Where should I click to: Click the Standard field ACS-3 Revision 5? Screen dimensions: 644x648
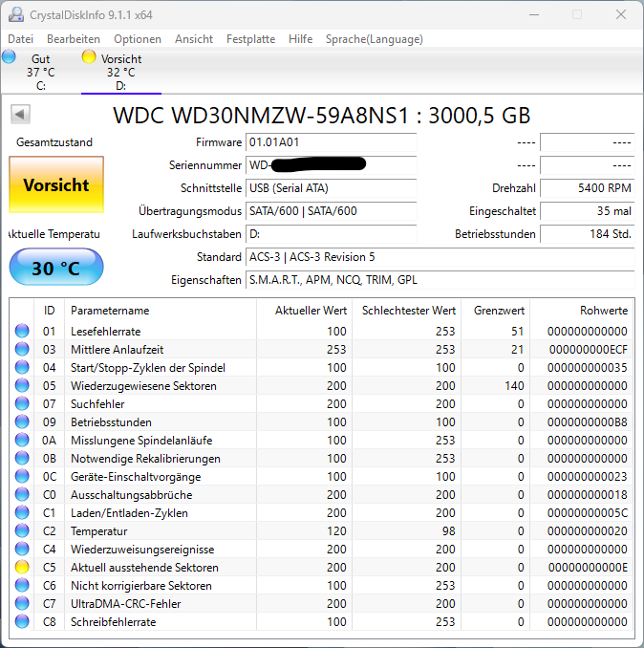(440, 257)
